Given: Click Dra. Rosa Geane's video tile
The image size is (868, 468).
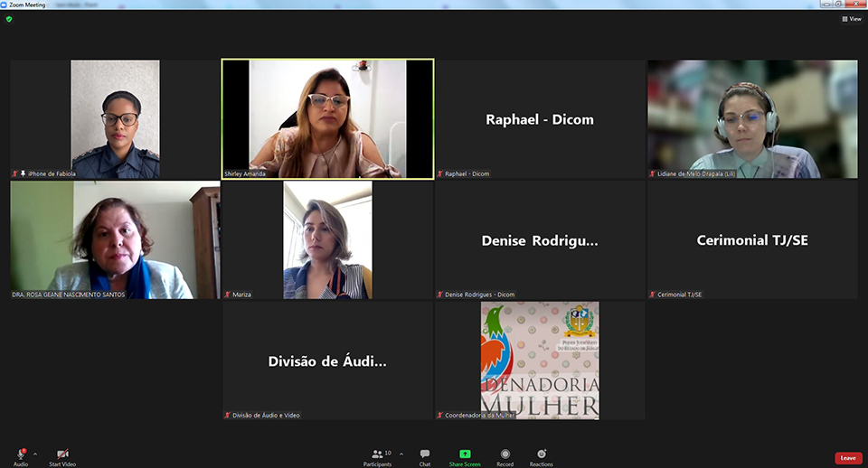Looking at the screenshot, I should tap(115, 239).
